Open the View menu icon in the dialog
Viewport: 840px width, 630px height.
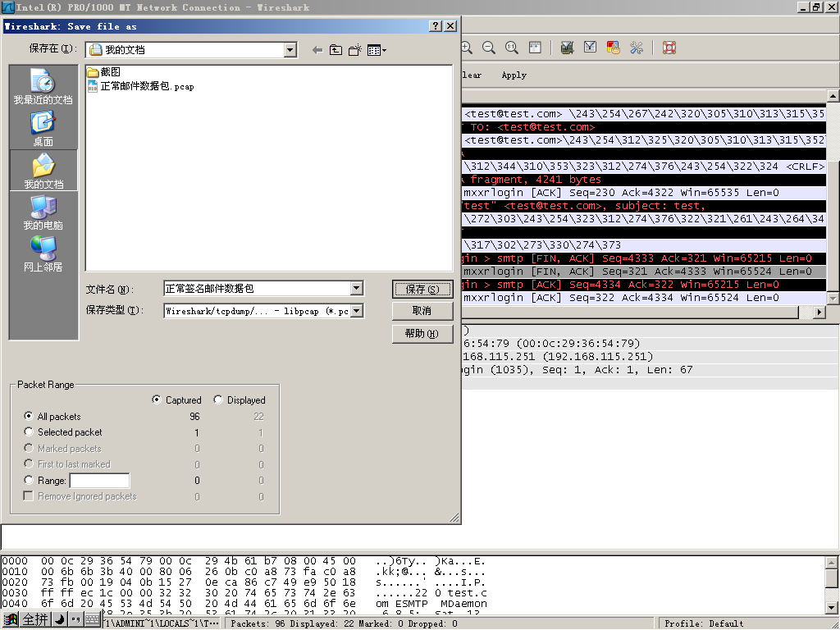tap(377, 50)
